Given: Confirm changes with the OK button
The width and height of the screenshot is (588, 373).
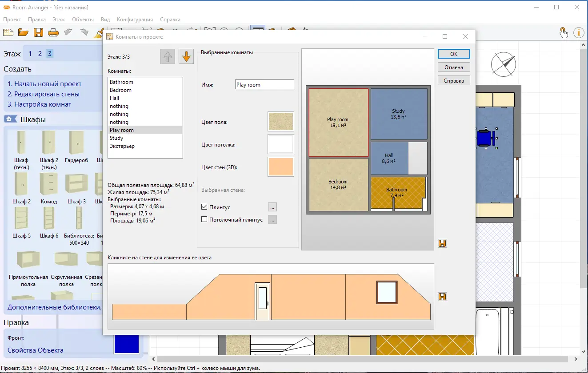Looking at the screenshot, I should [x=453, y=53].
